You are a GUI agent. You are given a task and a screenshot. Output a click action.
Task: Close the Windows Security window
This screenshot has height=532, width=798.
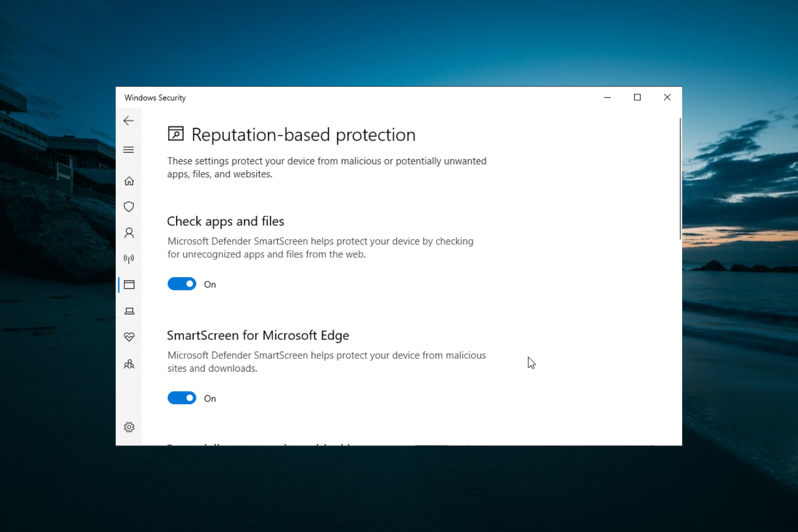click(x=667, y=97)
